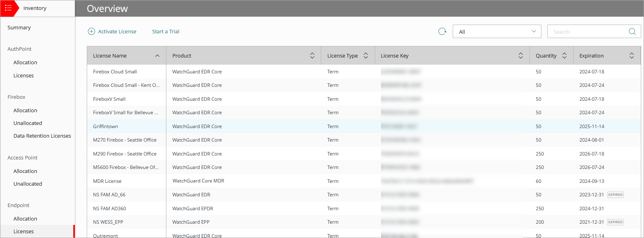This screenshot has height=238, width=644.
Task: Sort by Quantity column arrows
Action: click(564, 56)
